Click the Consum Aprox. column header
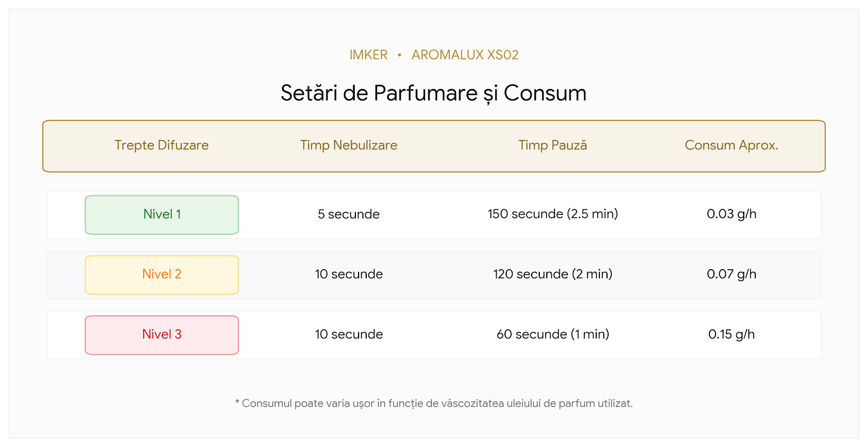868x447 pixels. (x=731, y=145)
